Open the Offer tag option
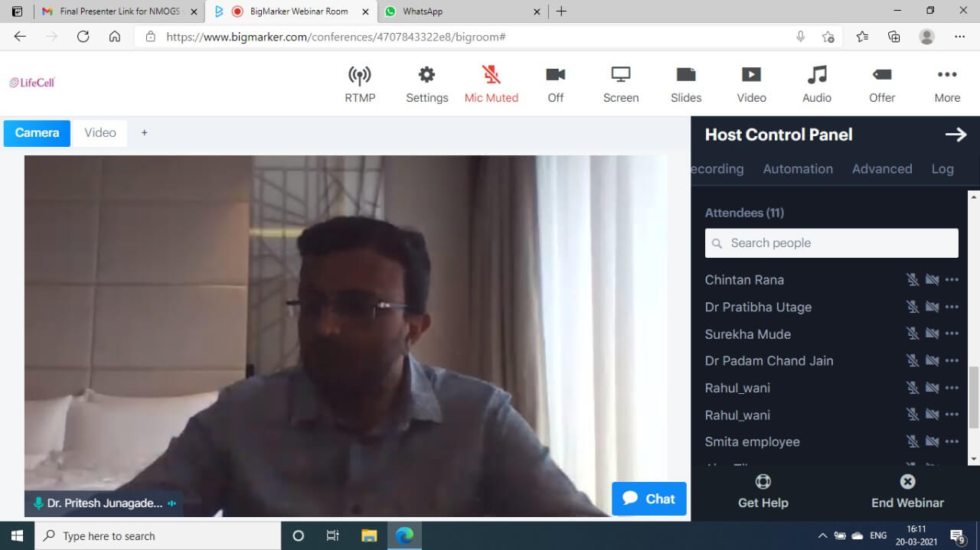Image resolution: width=980 pixels, height=550 pixels. point(882,84)
